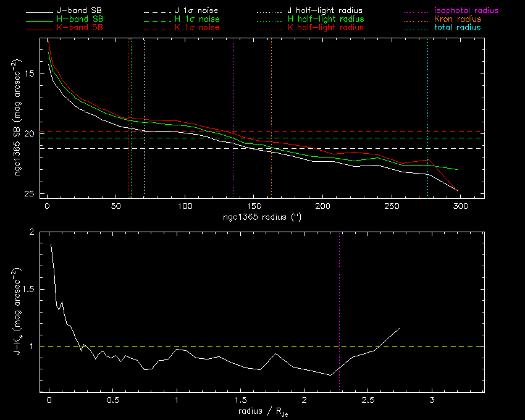Select the orange Kron radius legend label
Viewport: 525px width, 420px height.
point(458,20)
